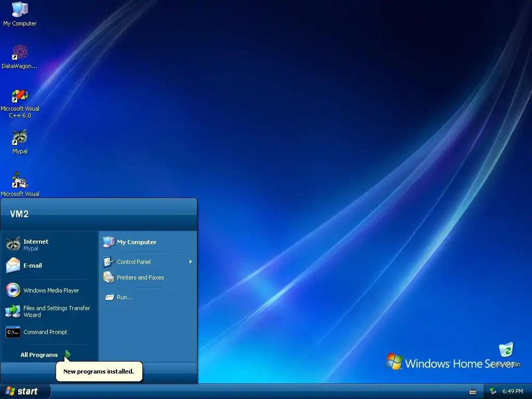Open Files and Settings Transfer Wizard

[x=49, y=311]
